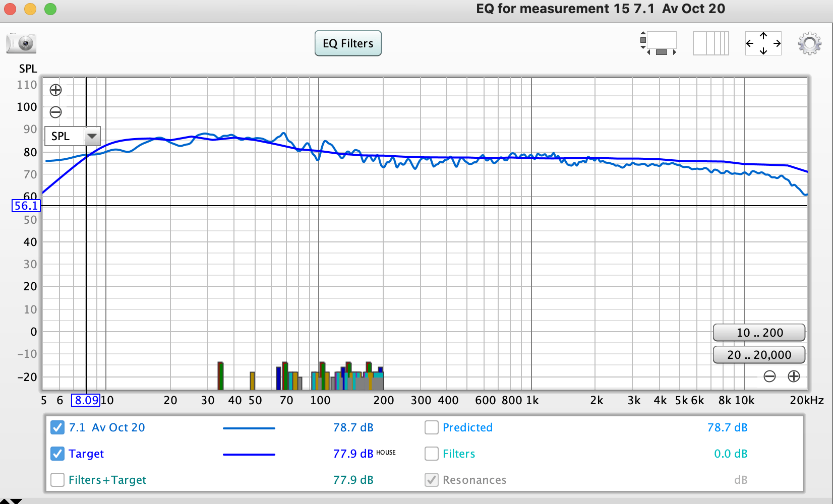Click the Filters 0.0 dB value
The image size is (833, 504).
(x=731, y=454)
